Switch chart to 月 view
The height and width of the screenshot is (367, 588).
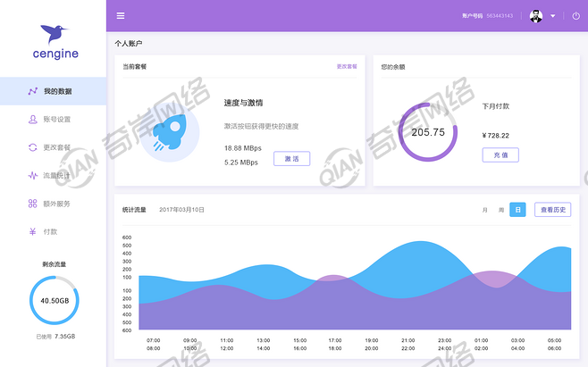[x=485, y=210]
